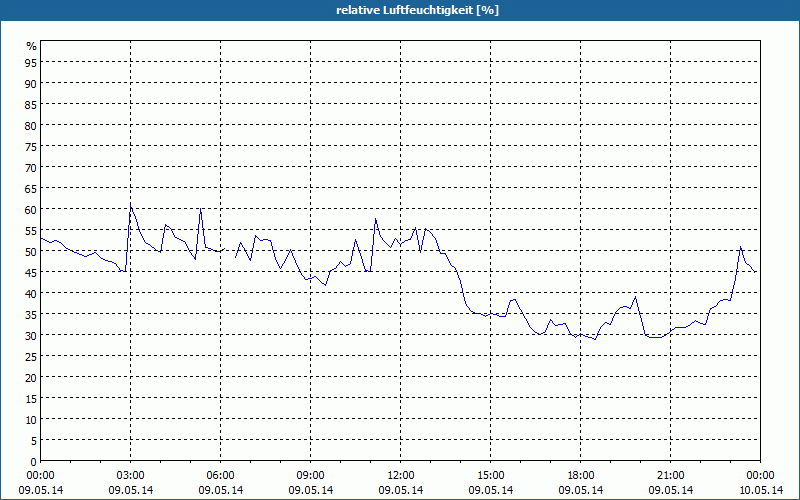The width and height of the screenshot is (800, 500).
Task: Select the y-axis value 95
Action: click(31, 62)
